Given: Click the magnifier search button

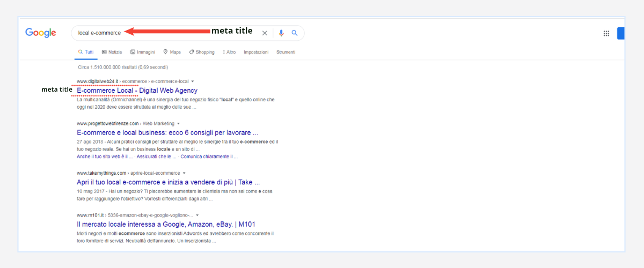Looking at the screenshot, I should [x=295, y=33].
